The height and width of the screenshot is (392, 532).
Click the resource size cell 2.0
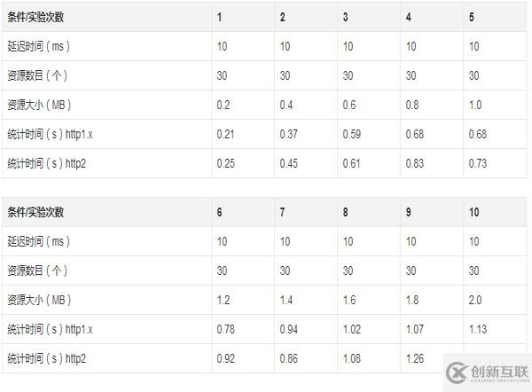[x=475, y=300]
